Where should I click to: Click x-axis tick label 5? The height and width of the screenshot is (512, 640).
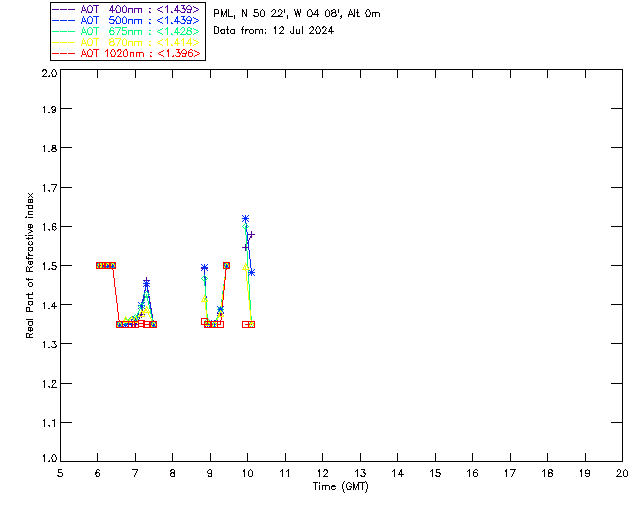pyautogui.click(x=60, y=473)
